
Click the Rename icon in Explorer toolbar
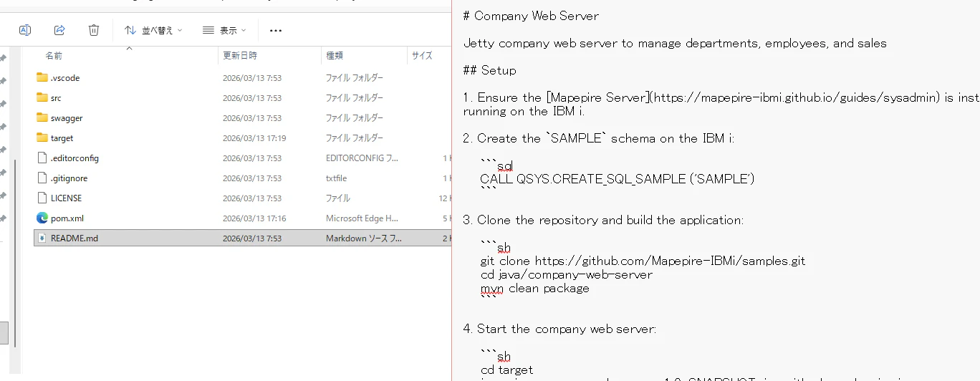[x=24, y=30]
